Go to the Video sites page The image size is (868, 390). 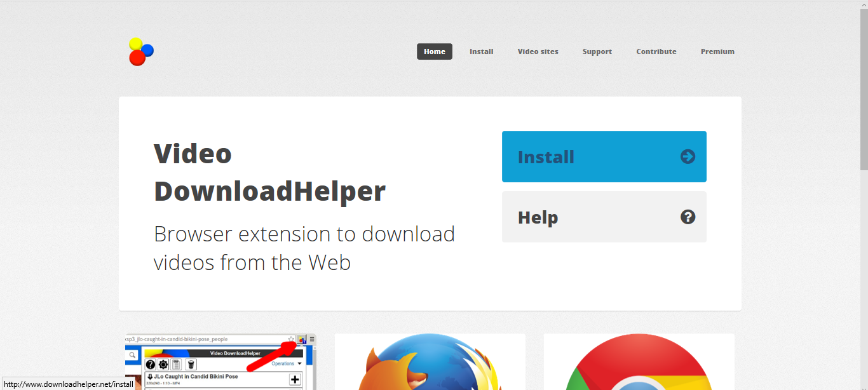click(x=538, y=51)
